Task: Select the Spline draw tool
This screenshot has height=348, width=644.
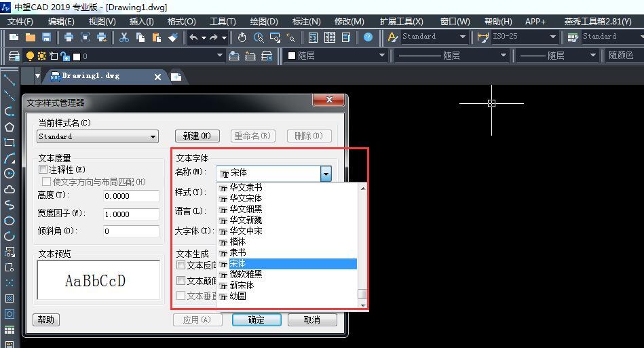Action: pos(9,205)
